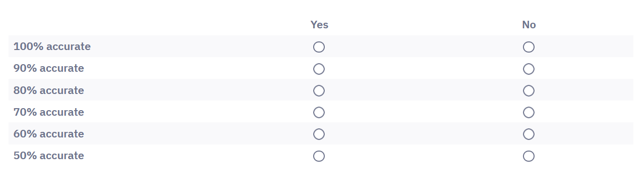Screen dimensions: 644x191
Task: Click the 50% accurate row label
Action: tap(49, 156)
